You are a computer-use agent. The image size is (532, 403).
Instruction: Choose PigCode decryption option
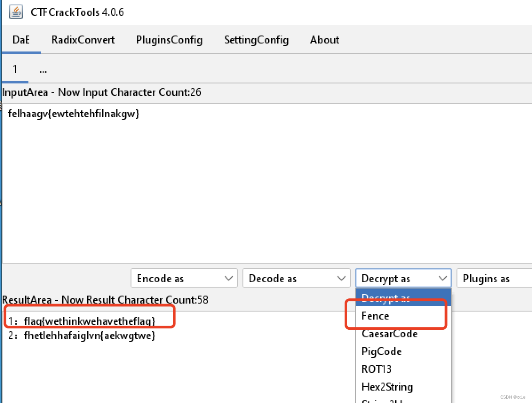point(381,351)
